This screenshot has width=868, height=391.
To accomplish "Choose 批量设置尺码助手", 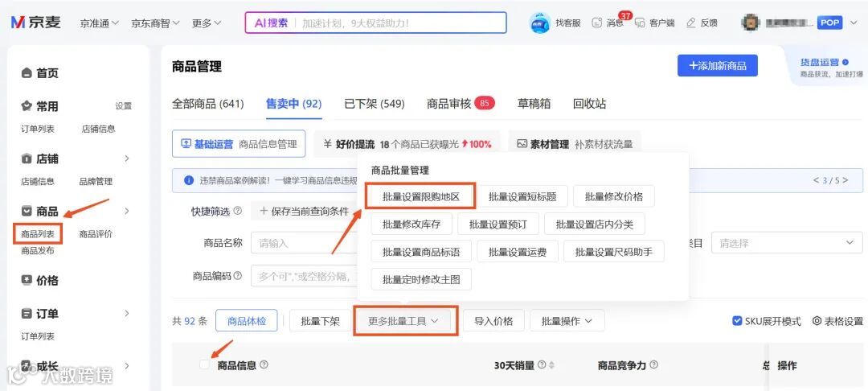I will pyautogui.click(x=614, y=252).
